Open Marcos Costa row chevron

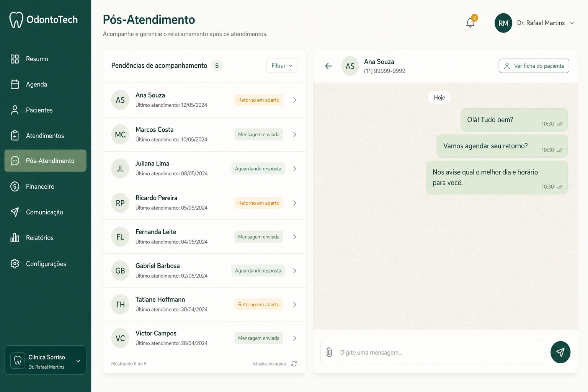click(x=294, y=134)
